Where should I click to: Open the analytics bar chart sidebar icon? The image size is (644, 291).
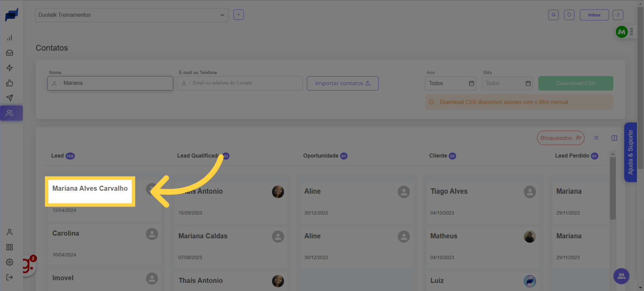click(x=10, y=38)
